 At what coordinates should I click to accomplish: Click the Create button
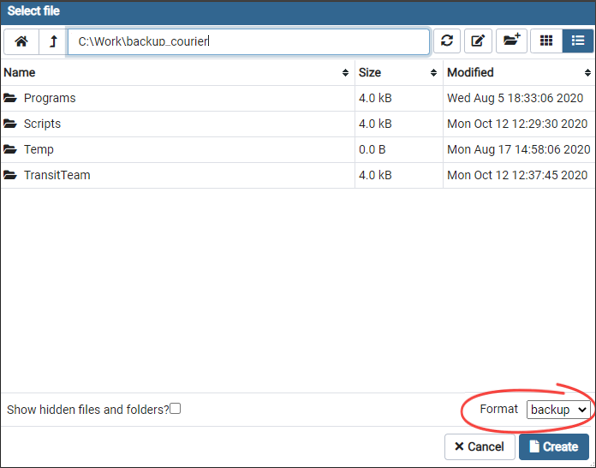tap(554, 447)
